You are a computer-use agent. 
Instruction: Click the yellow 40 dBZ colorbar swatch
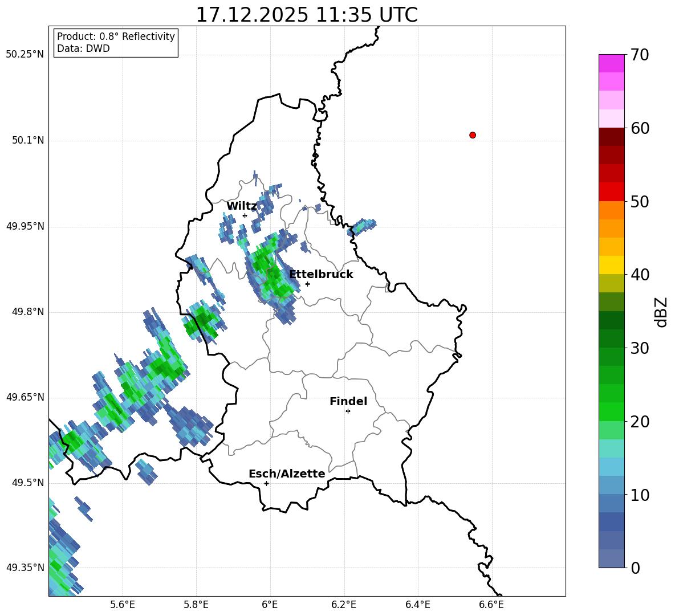611,265
